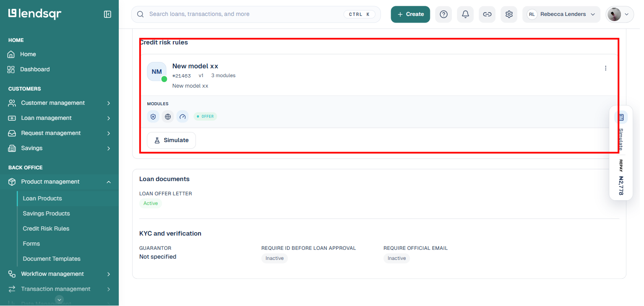Open the three-dot menu for New model xx

point(605,68)
